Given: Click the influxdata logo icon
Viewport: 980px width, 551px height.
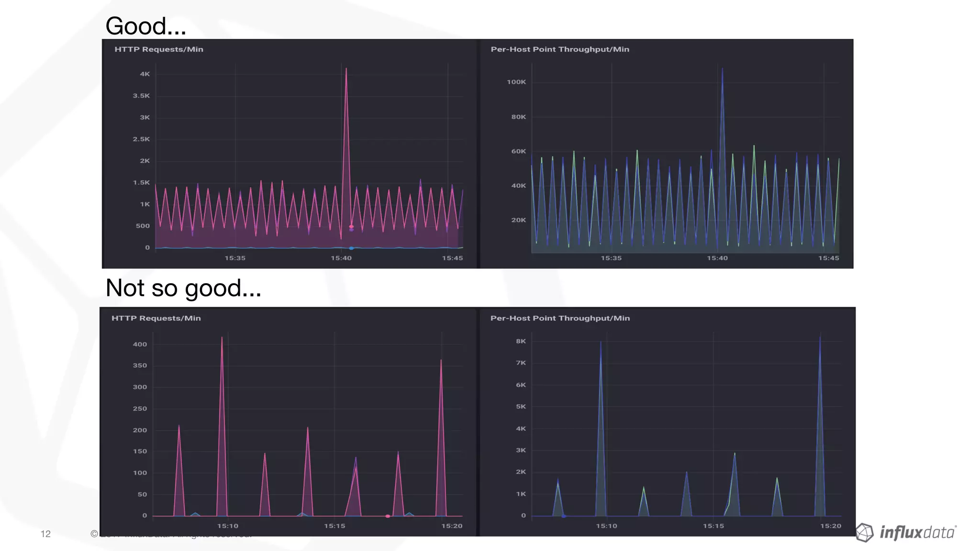Looking at the screenshot, I should [x=864, y=532].
